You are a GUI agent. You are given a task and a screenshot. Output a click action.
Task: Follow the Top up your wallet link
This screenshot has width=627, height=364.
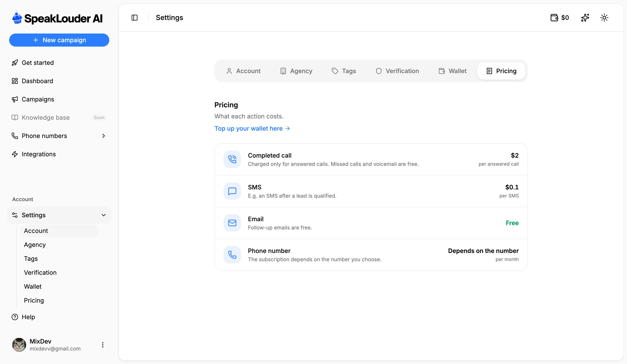pos(252,129)
